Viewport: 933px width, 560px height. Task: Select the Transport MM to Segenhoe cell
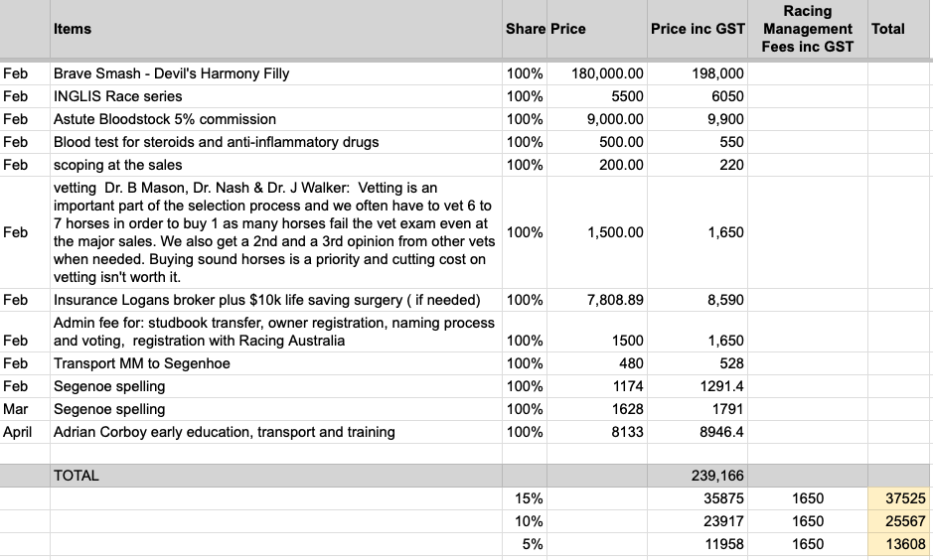click(x=276, y=363)
